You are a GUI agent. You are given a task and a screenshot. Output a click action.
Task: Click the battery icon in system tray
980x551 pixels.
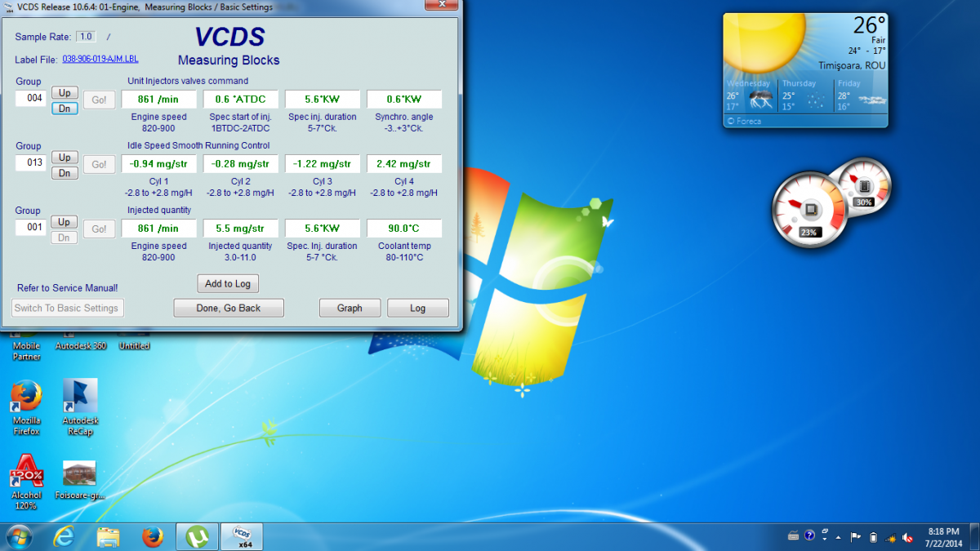point(873,536)
